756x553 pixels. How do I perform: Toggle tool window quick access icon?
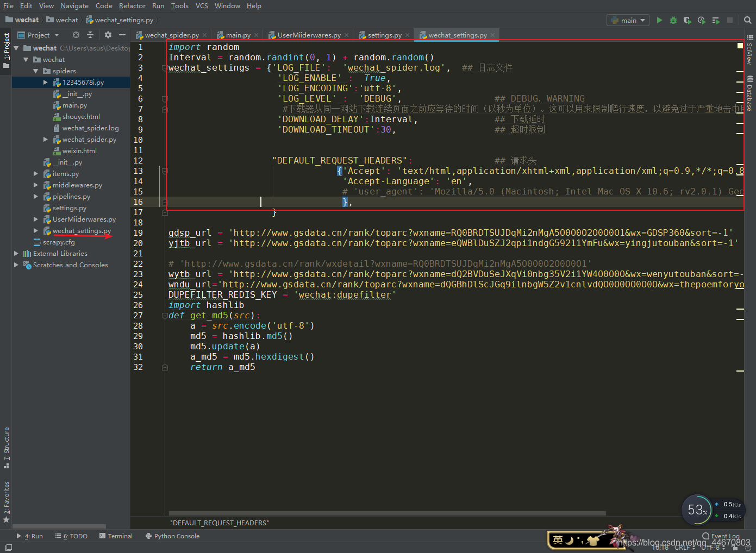coord(8,547)
